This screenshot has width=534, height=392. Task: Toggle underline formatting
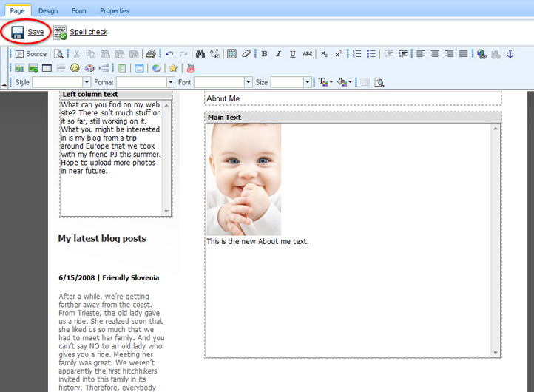293,54
